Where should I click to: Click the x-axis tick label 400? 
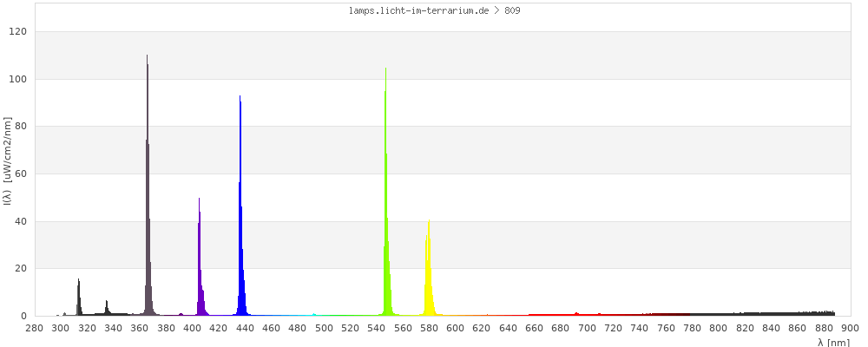tap(192, 328)
